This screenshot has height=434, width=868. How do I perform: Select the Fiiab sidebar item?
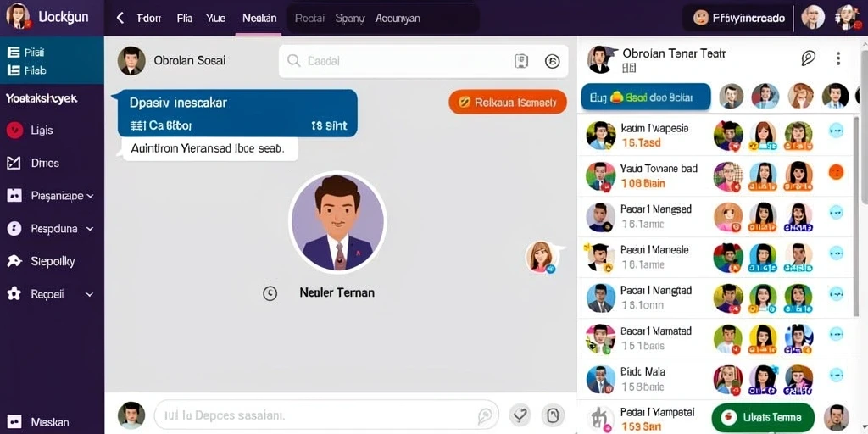coord(26,70)
